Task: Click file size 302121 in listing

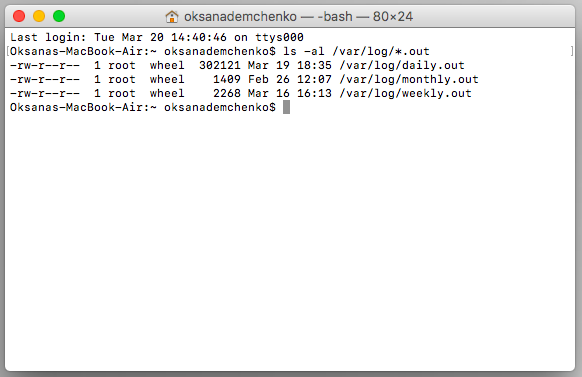Action: 219,65
